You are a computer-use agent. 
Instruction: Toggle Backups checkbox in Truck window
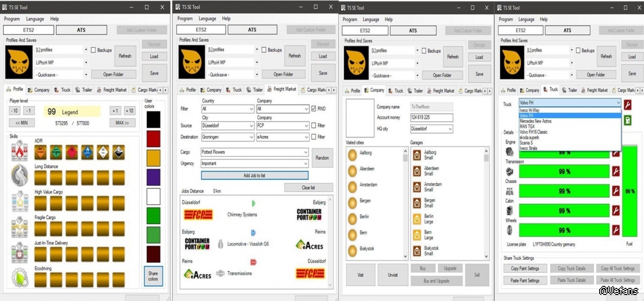pos(578,50)
